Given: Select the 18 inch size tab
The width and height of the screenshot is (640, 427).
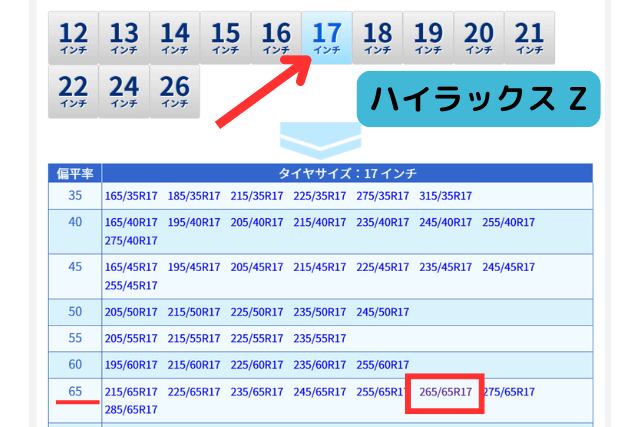Looking at the screenshot, I should point(377,38).
